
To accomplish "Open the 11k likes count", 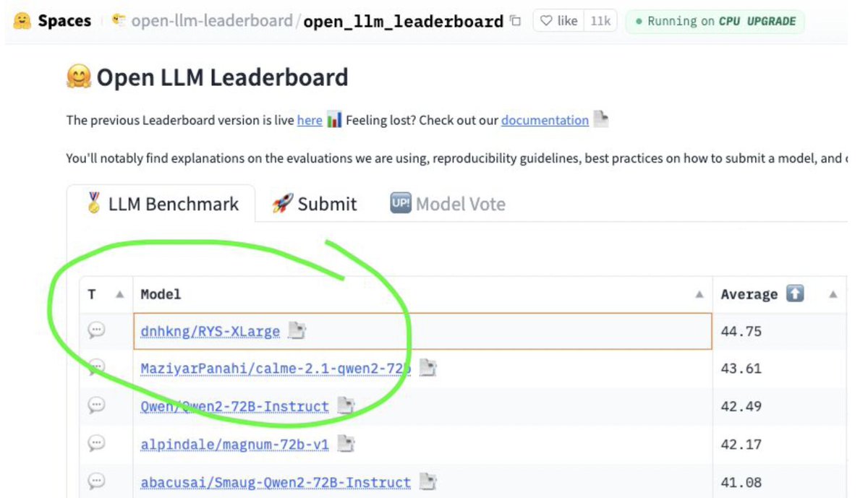I will (600, 21).
